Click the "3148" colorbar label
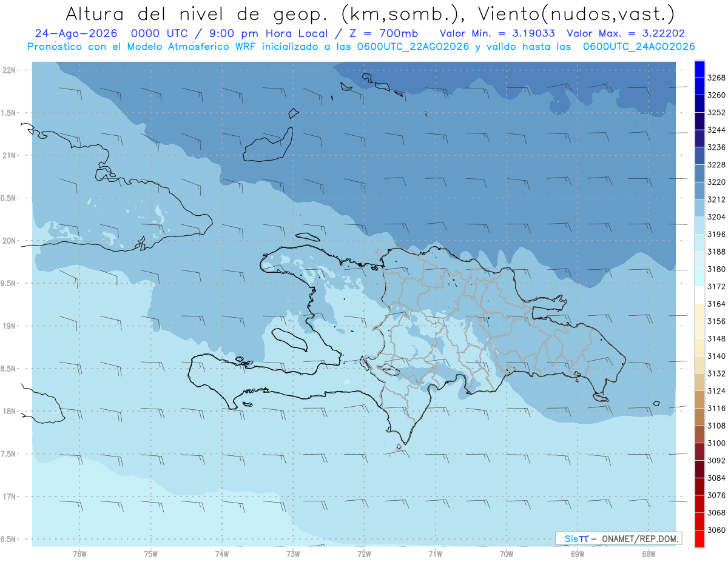The height and width of the screenshot is (562, 728). [x=716, y=338]
